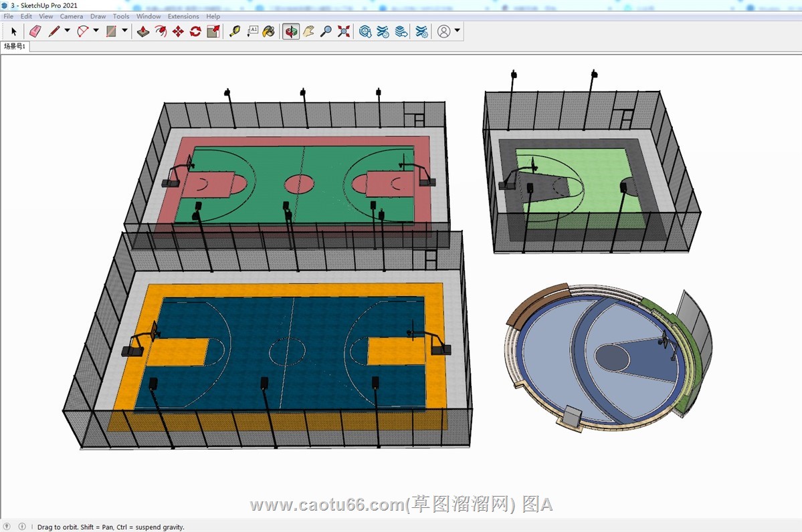Select the Paint Bucket tool
Viewport: 802px width, 532px height.
click(x=269, y=31)
